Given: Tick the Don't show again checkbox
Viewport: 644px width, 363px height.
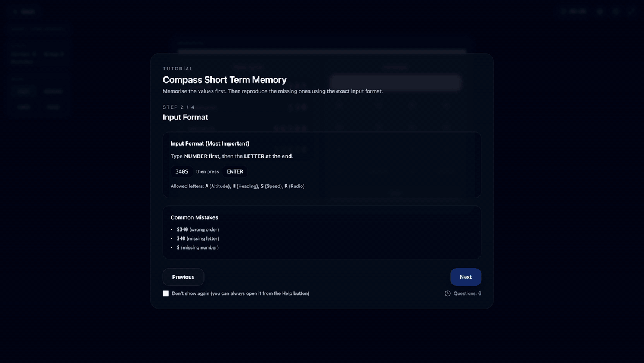Looking at the screenshot, I should 166,293.
